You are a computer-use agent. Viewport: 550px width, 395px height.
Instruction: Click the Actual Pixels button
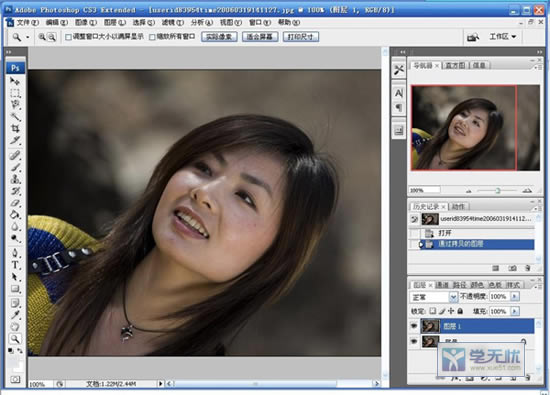(x=219, y=37)
